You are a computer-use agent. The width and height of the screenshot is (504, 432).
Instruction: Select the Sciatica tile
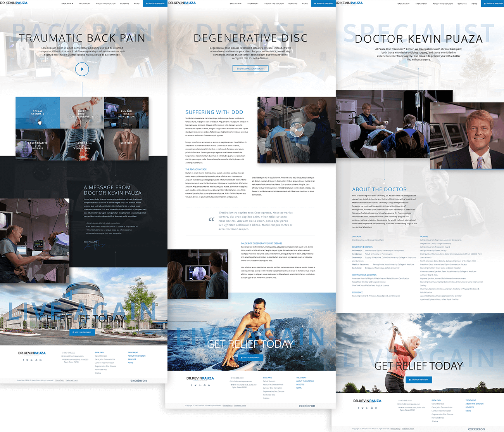pyautogui.click(x=126, y=144)
